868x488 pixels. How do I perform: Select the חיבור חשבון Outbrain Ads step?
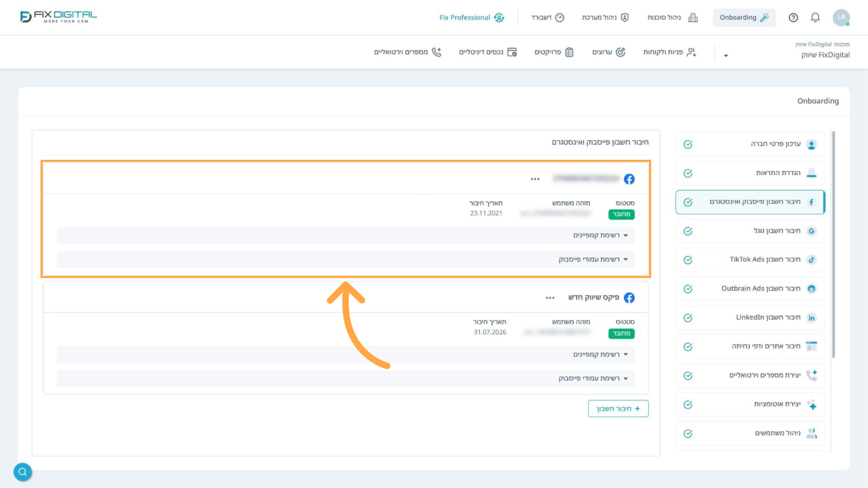click(750, 289)
